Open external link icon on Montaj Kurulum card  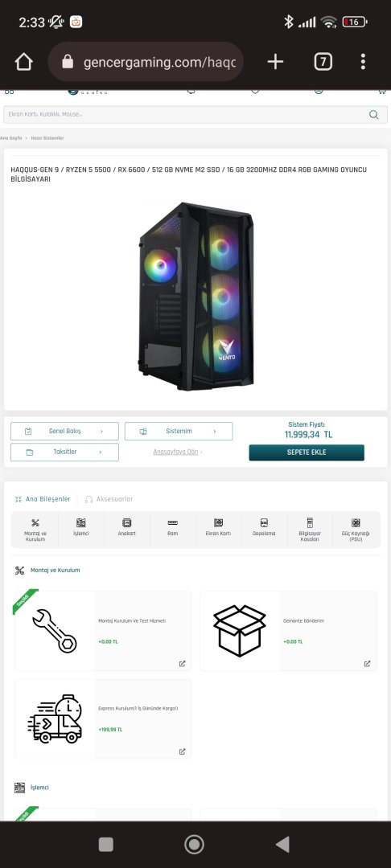(182, 663)
